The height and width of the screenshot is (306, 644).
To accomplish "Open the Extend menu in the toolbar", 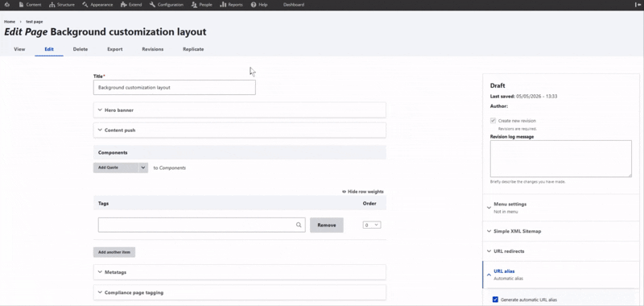I will tap(131, 5).
